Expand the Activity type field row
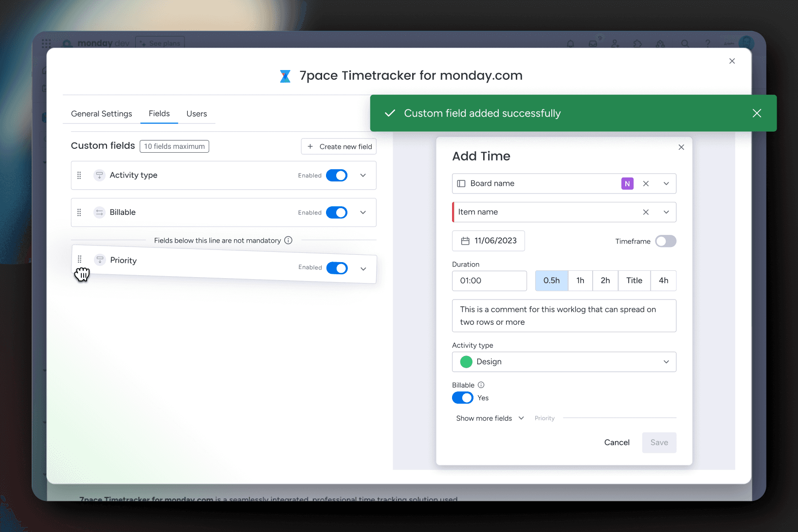Image resolution: width=798 pixels, height=532 pixels. click(363, 176)
